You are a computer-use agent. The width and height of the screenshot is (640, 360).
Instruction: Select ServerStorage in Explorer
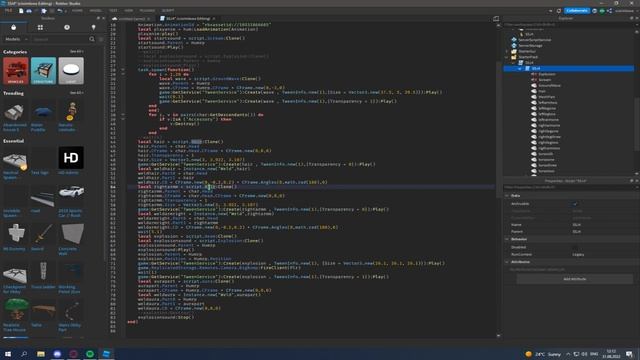coord(530,46)
